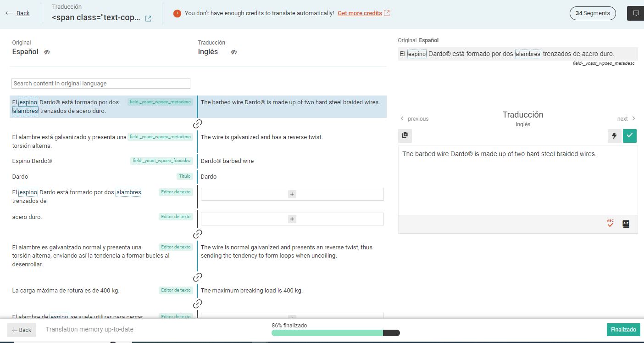Select translation 'Dardo® barbed wire'

227,161
